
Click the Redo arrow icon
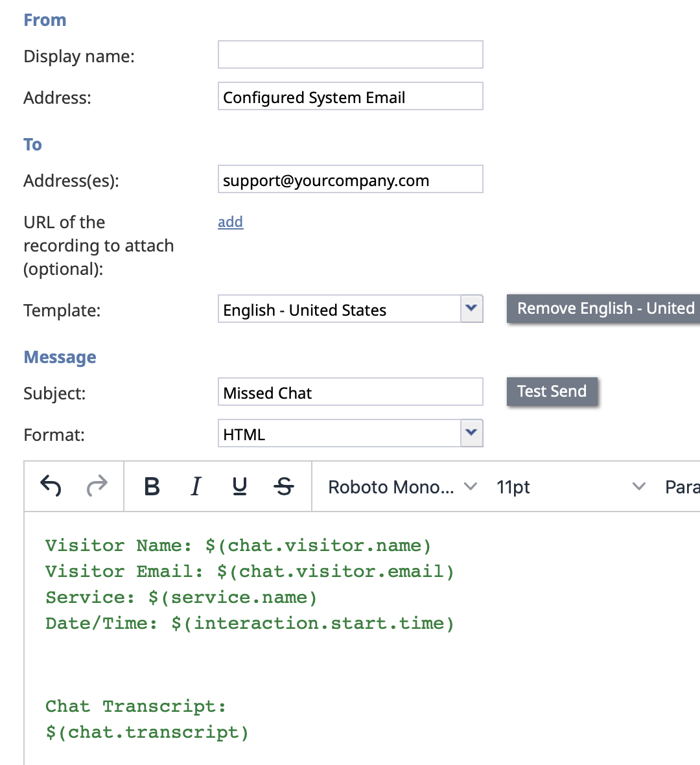point(97,486)
